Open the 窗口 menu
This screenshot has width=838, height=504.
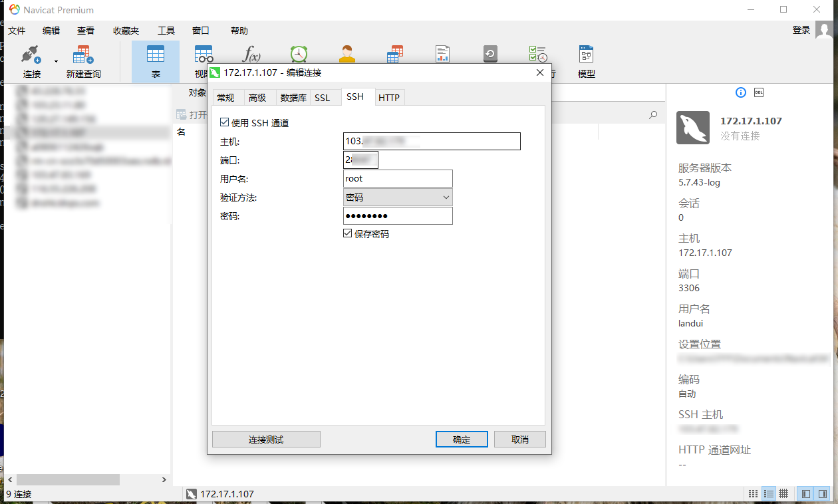point(201,31)
